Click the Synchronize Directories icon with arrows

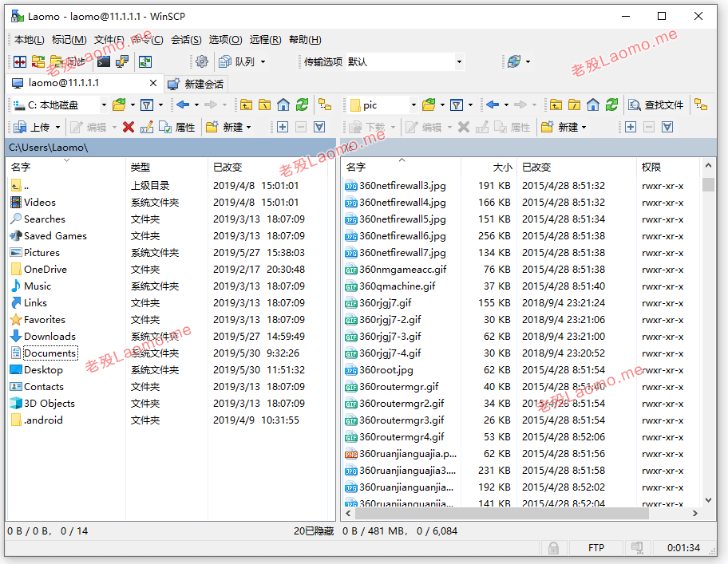click(38, 61)
